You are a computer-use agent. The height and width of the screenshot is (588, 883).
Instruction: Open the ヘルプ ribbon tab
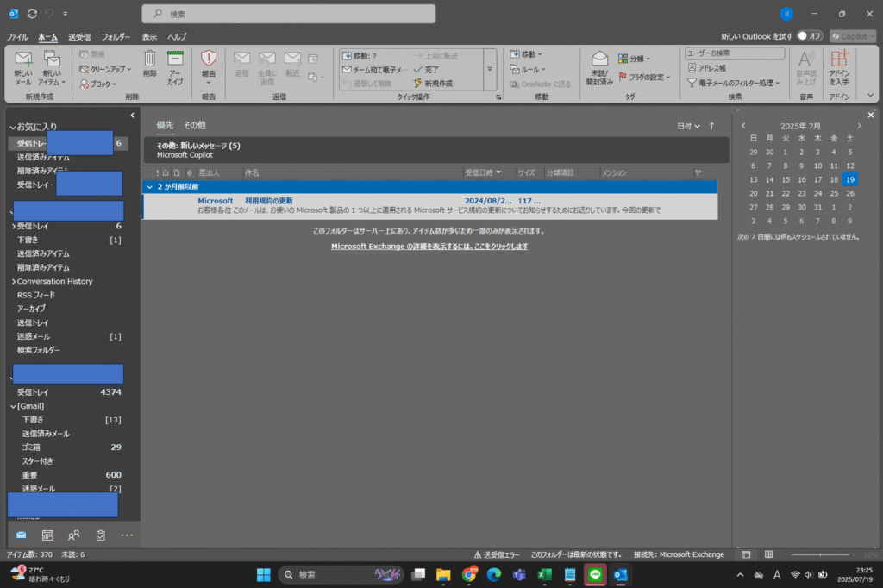[x=177, y=37]
